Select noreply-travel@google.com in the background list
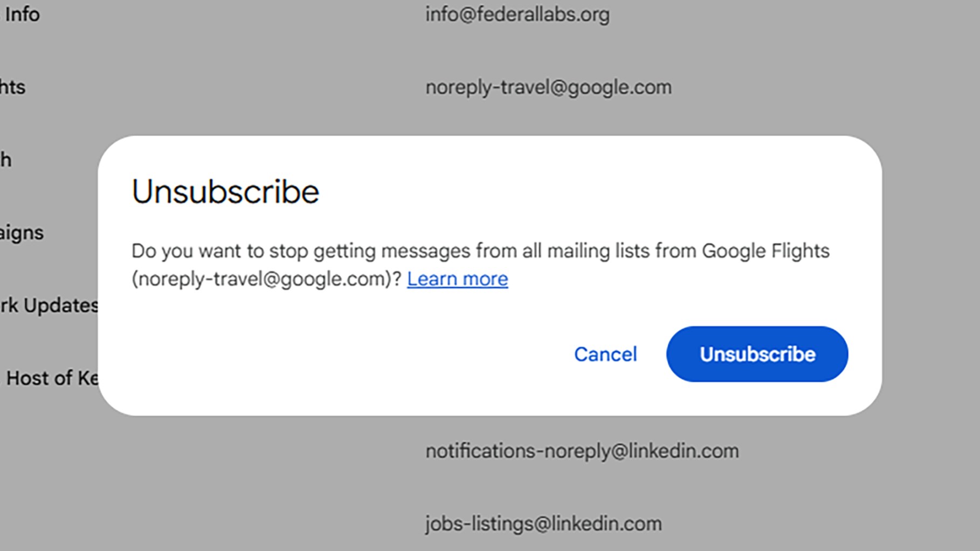Viewport: 980px width, 551px height. (548, 87)
